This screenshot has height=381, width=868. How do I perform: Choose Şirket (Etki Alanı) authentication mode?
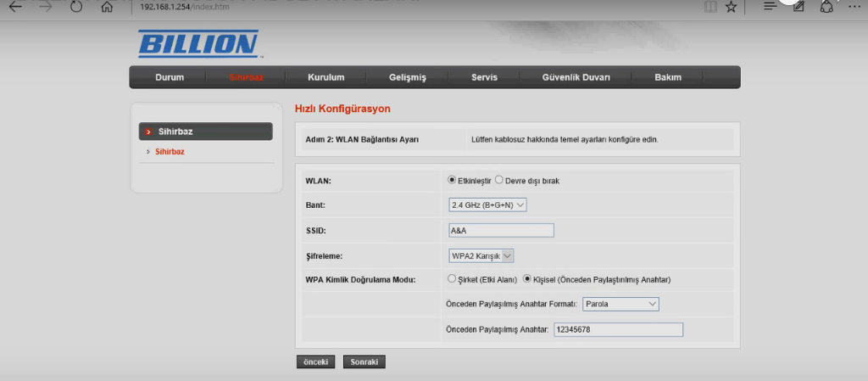(x=452, y=278)
